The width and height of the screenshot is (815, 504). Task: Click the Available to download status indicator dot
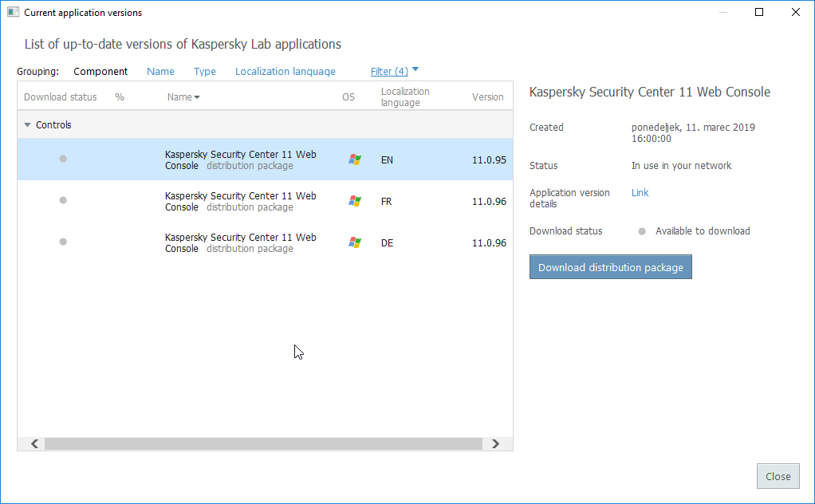click(642, 231)
